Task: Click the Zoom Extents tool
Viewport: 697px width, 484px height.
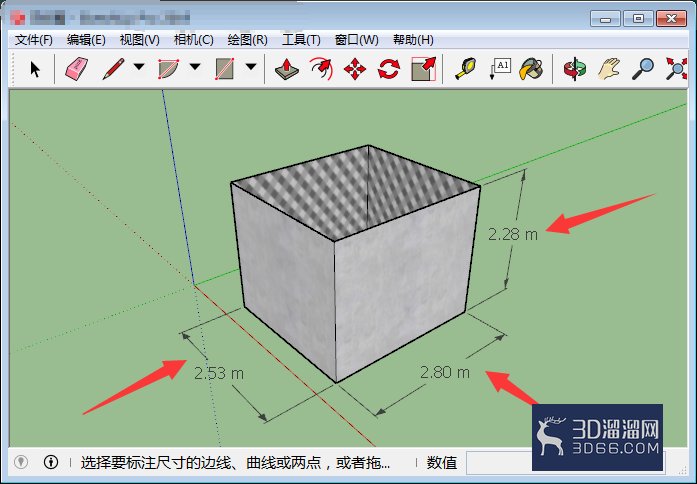Action: (676, 69)
